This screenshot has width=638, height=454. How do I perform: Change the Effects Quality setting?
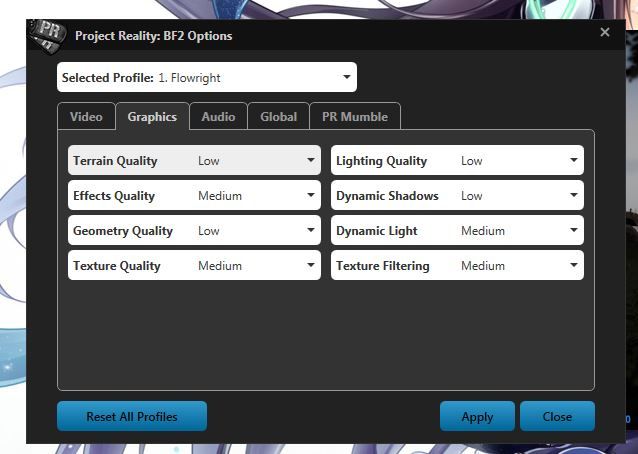(x=194, y=196)
